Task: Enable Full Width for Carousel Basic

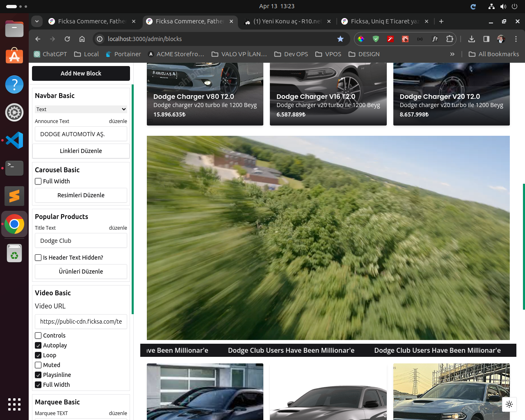Action: coord(38,181)
